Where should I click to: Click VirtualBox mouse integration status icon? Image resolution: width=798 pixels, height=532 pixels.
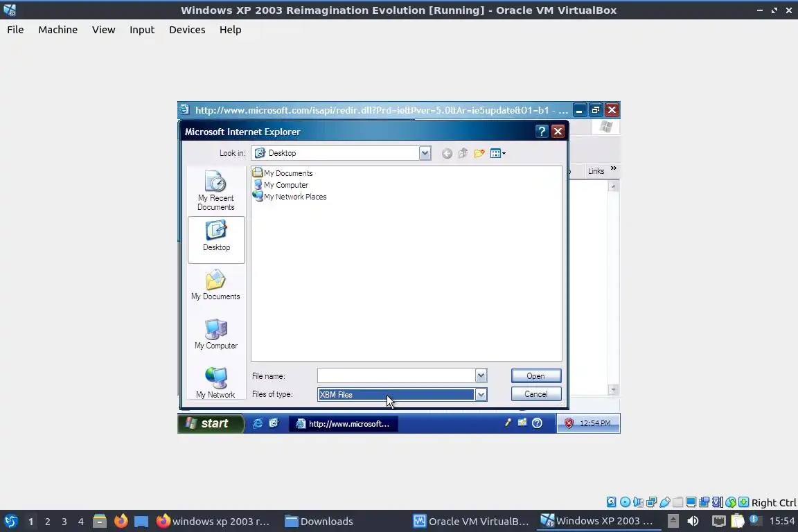point(731,502)
